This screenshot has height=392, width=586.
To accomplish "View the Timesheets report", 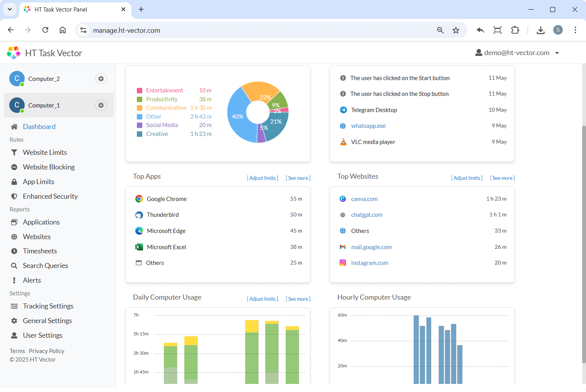I will click(x=40, y=251).
